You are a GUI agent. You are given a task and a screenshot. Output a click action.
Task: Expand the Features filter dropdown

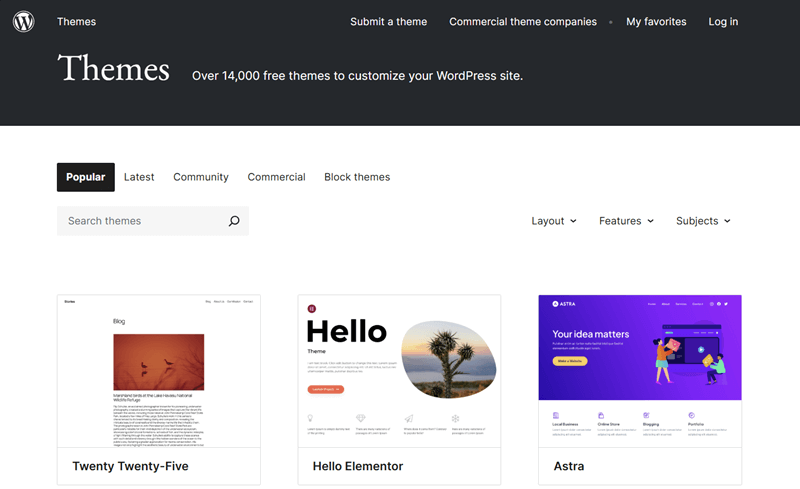627,221
